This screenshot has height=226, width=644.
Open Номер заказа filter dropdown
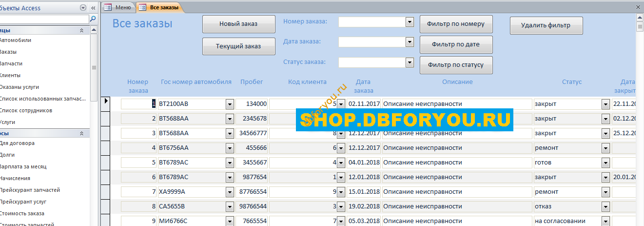tap(410, 22)
